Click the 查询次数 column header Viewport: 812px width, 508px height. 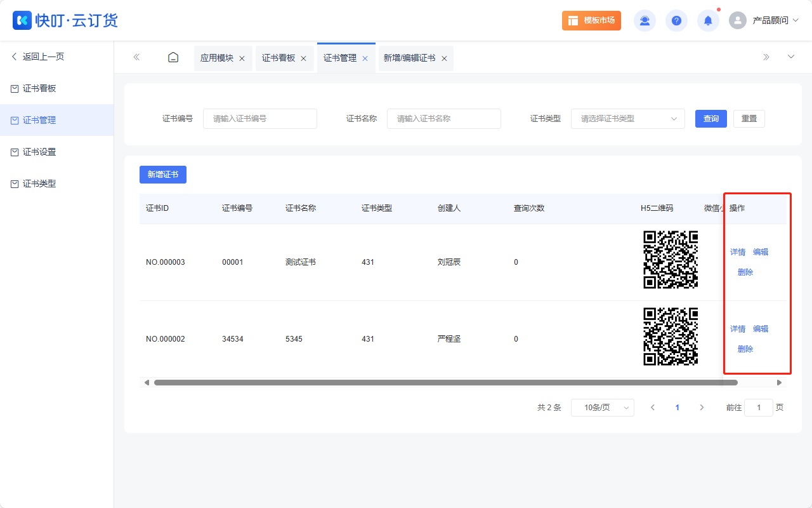529,208
